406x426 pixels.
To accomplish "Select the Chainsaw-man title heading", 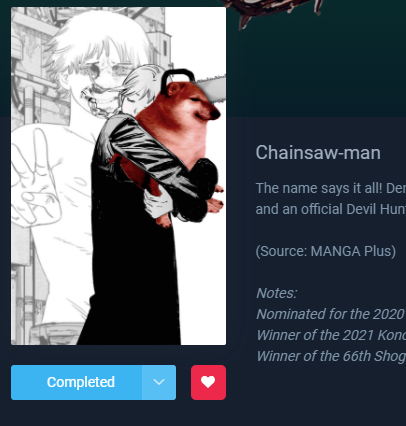I will tap(318, 153).
